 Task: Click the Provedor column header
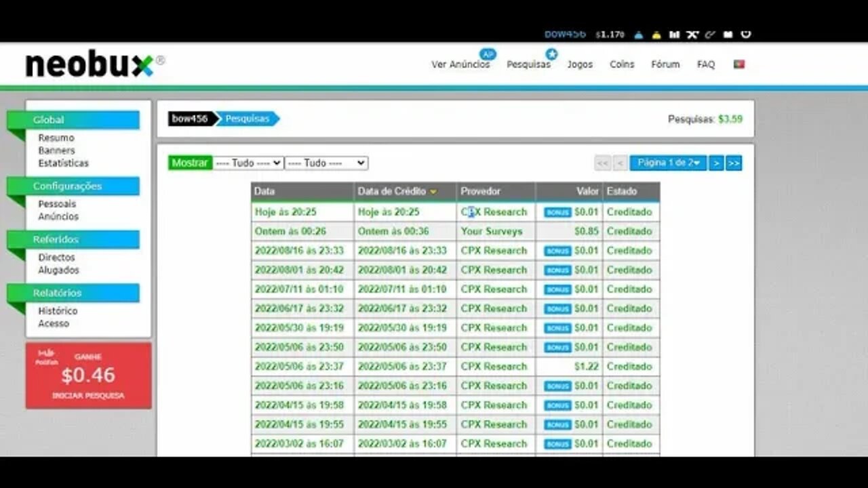[x=496, y=192]
